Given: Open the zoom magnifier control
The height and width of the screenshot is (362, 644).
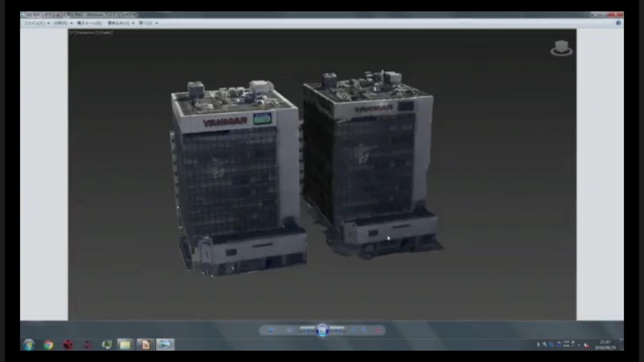Looking at the screenshot, I should pos(272,330).
